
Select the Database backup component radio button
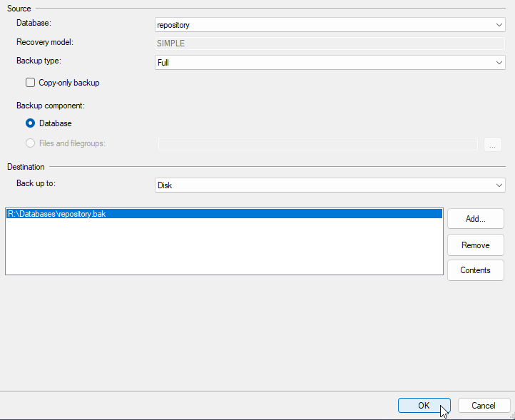[x=30, y=123]
